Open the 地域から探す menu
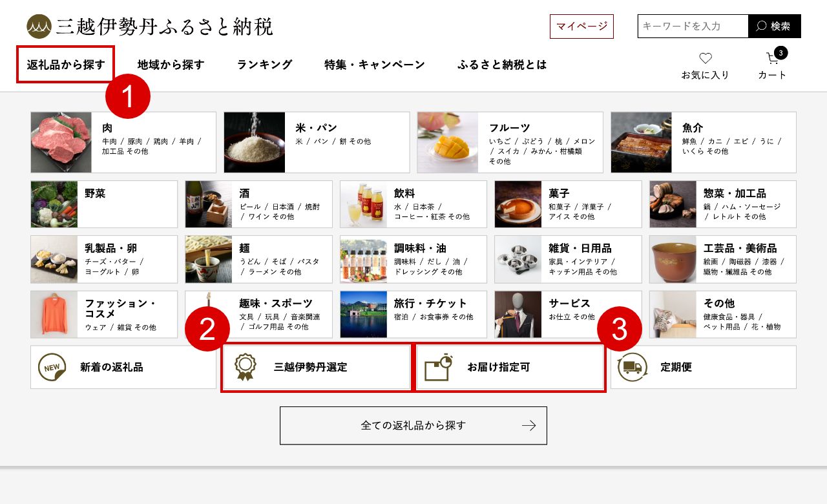This screenshot has height=504, width=827. click(x=171, y=65)
